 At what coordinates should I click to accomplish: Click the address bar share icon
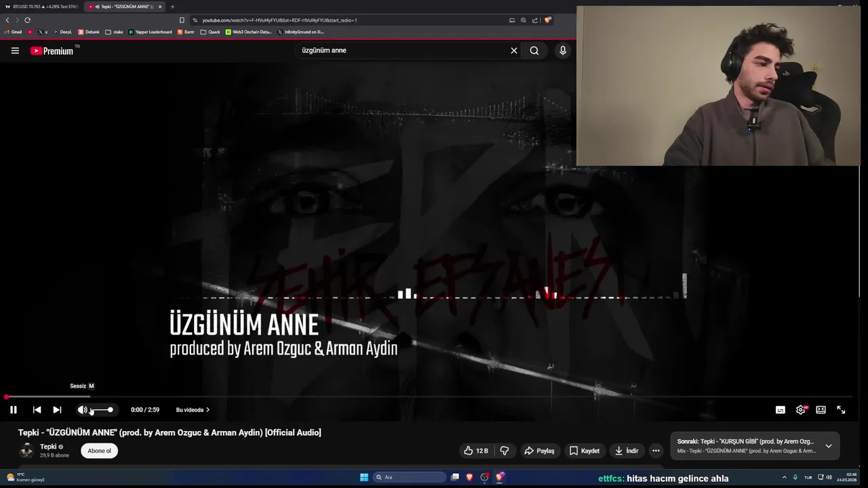(x=535, y=20)
